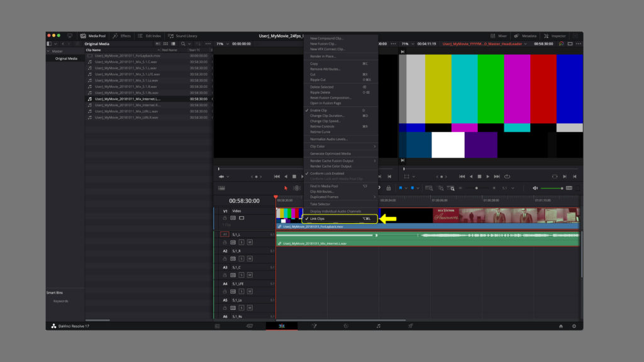644x362 pixels.
Task: Open Project Settings gear icon
Action: click(x=574, y=326)
